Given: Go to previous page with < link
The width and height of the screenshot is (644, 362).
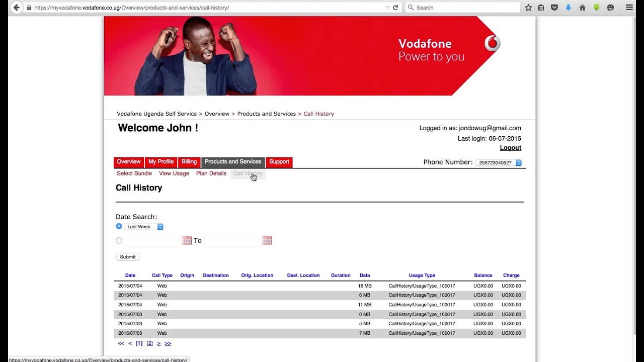Looking at the screenshot, I should pyautogui.click(x=130, y=343).
